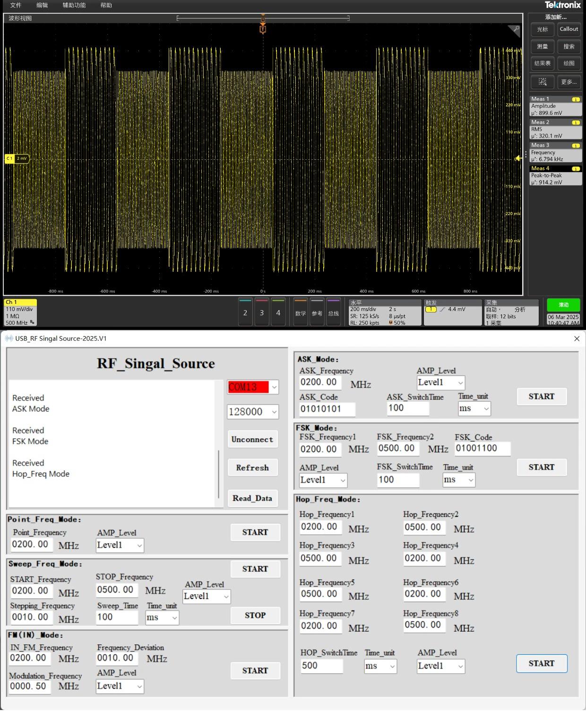This screenshot has height=728, width=586.
Task: Open the 文件 menu
Action: coord(16,5)
